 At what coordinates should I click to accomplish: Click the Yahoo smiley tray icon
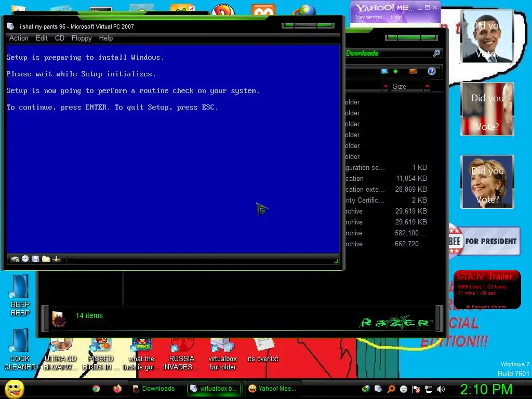coord(403,389)
